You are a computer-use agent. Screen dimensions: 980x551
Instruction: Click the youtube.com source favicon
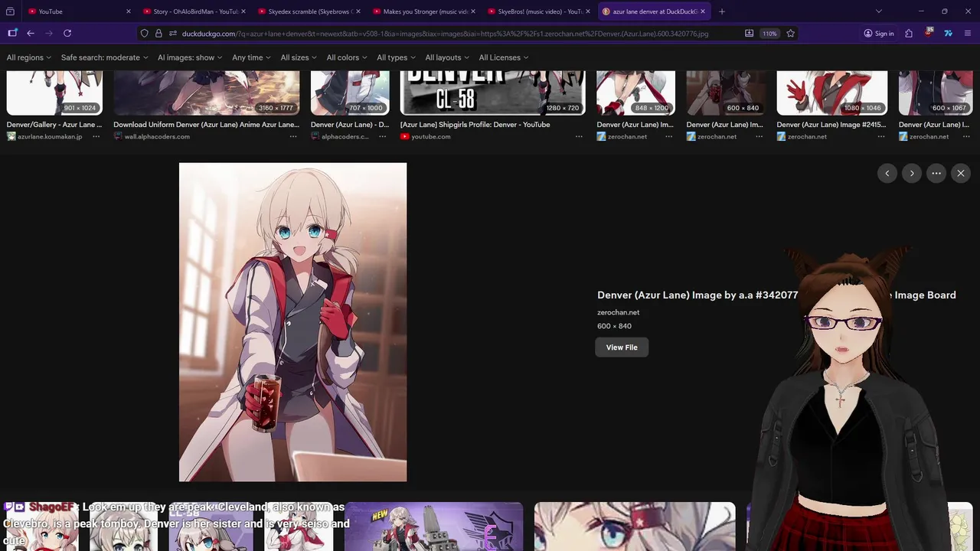[x=404, y=136]
